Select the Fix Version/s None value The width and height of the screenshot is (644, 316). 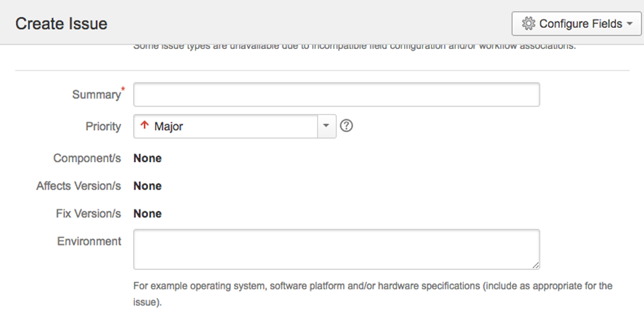147,214
